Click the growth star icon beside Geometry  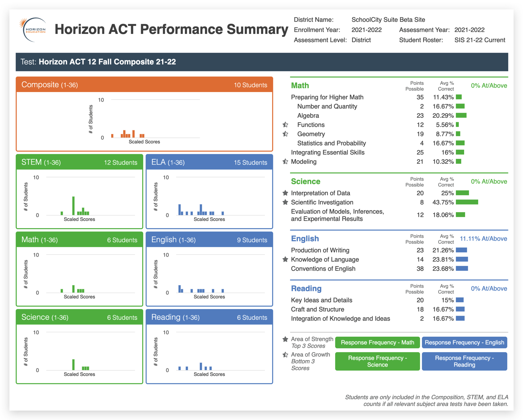285,134
